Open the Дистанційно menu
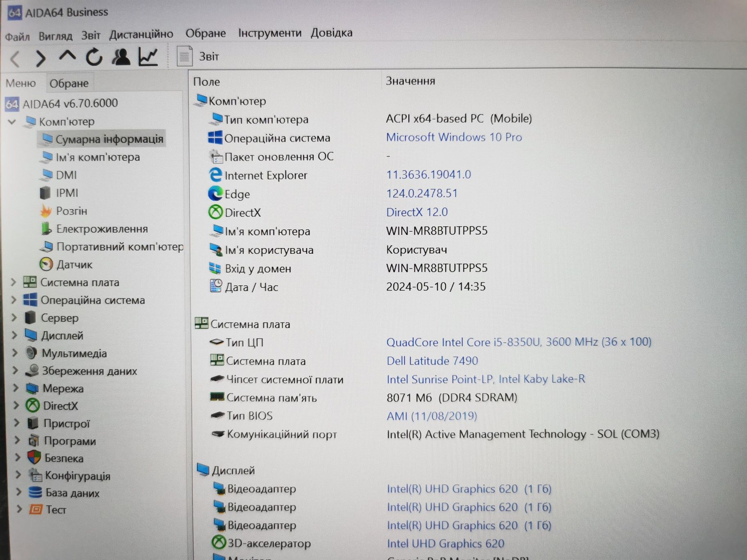The width and height of the screenshot is (747, 560). (141, 34)
